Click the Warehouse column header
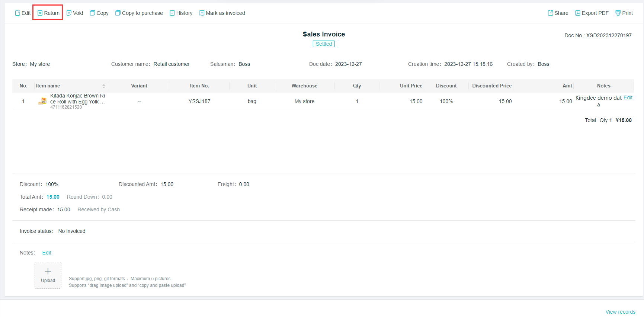The width and height of the screenshot is (644, 317). tap(304, 86)
